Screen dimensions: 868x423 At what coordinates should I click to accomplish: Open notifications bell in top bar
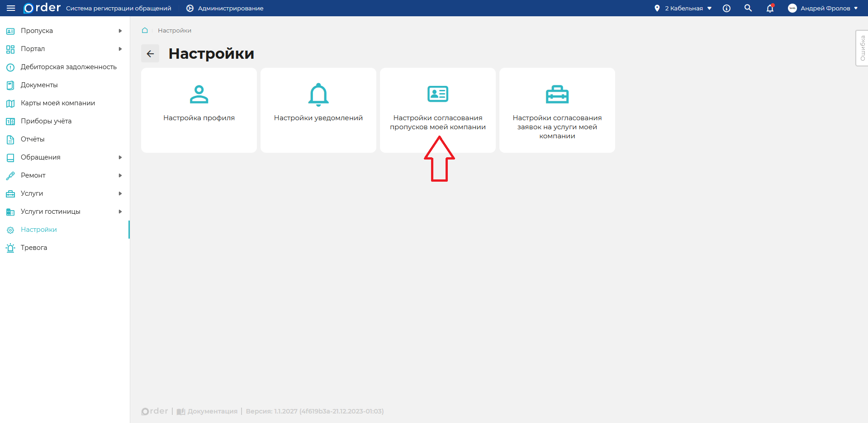(x=770, y=8)
